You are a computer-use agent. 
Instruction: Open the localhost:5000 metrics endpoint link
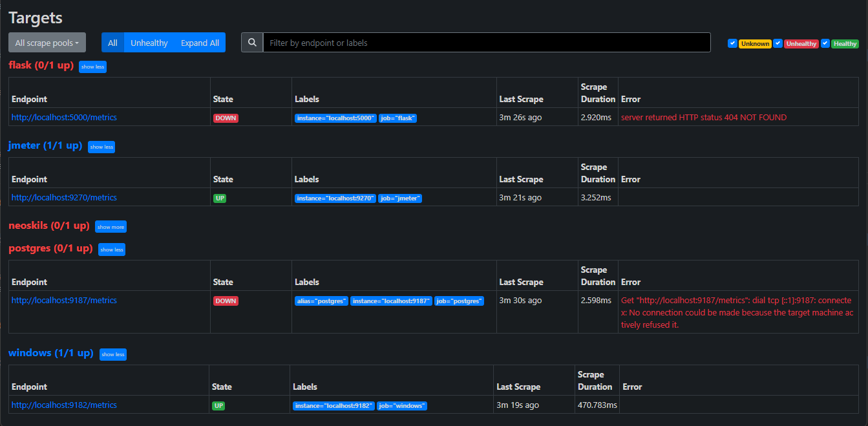point(64,118)
